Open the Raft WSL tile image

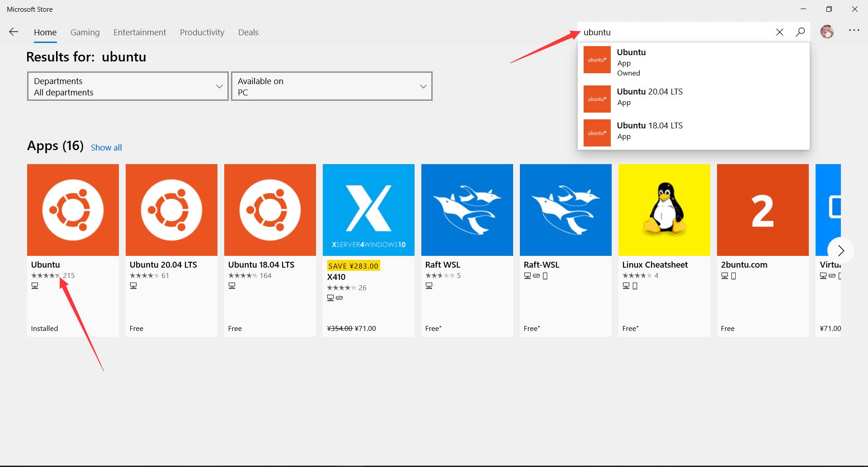[467, 210]
